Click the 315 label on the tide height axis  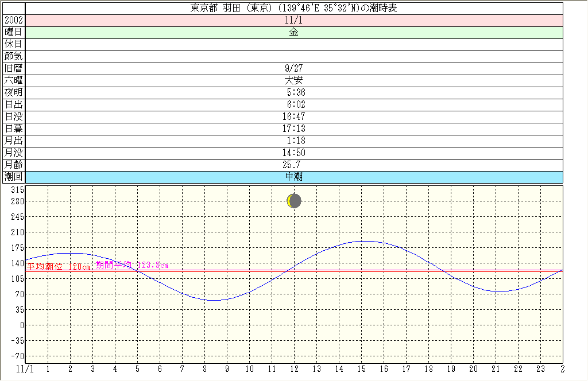coord(17,190)
